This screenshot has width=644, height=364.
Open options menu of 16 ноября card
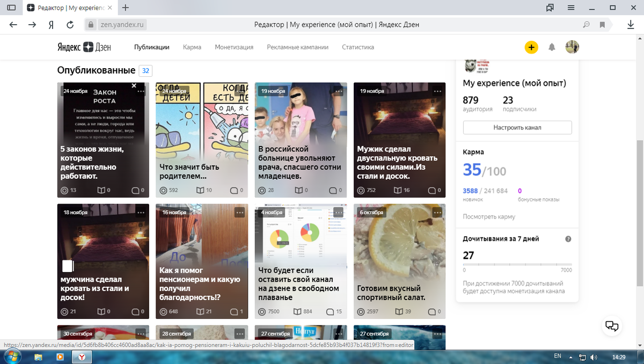239,213
